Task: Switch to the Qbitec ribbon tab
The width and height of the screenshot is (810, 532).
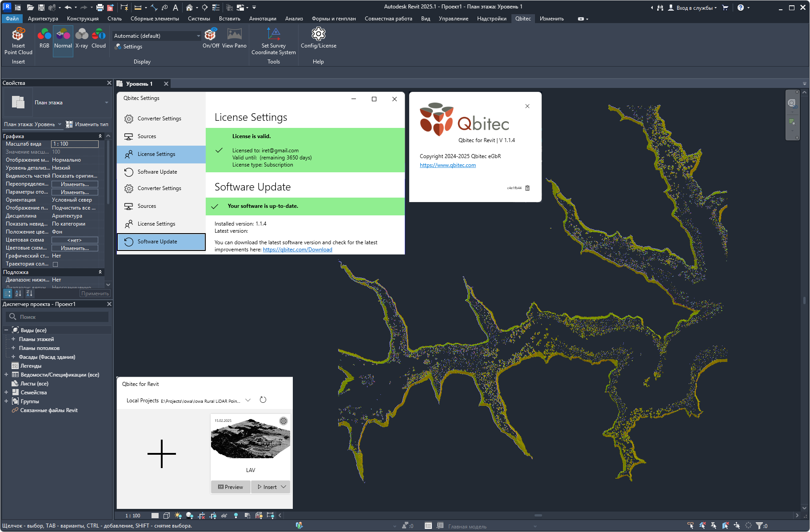Action: tap(523, 19)
